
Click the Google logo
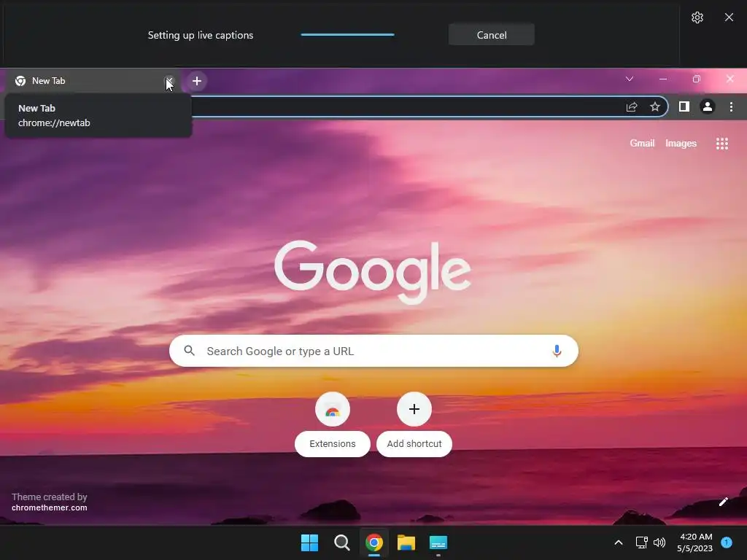click(x=373, y=271)
